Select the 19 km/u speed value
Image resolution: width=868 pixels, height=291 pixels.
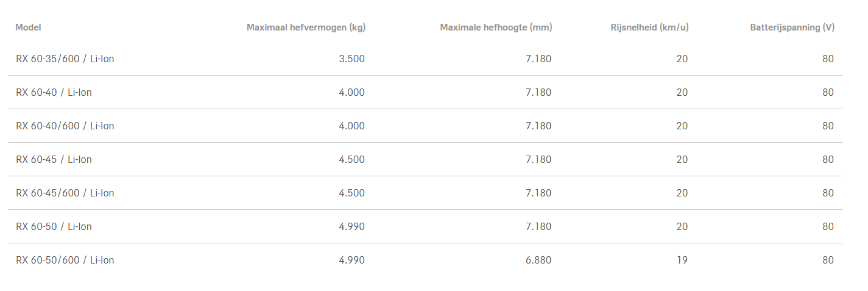pyautogui.click(x=682, y=260)
